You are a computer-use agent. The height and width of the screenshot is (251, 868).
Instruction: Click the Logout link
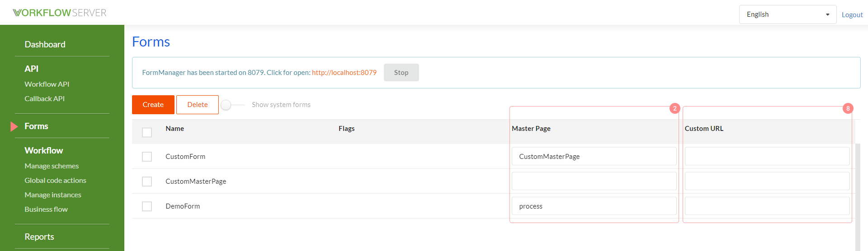[852, 15]
